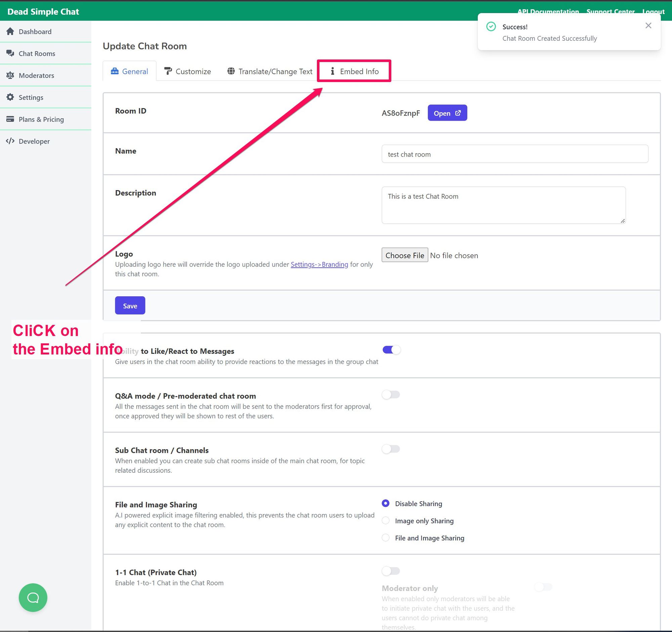Click the Room ID value AS8oFznpF
The width and height of the screenshot is (672, 632).
pyautogui.click(x=401, y=113)
